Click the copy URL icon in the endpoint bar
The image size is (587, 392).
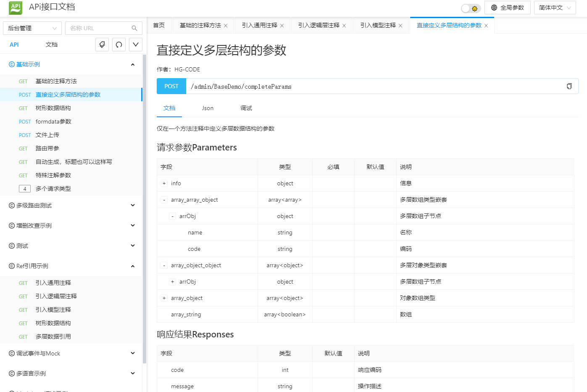[x=569, y=86]
